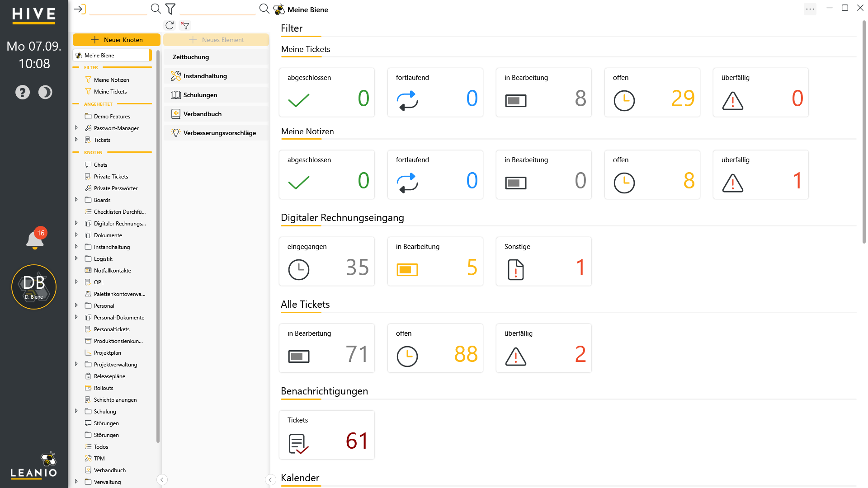Click the dashboard vertical scrollbar

pos(864,131)
